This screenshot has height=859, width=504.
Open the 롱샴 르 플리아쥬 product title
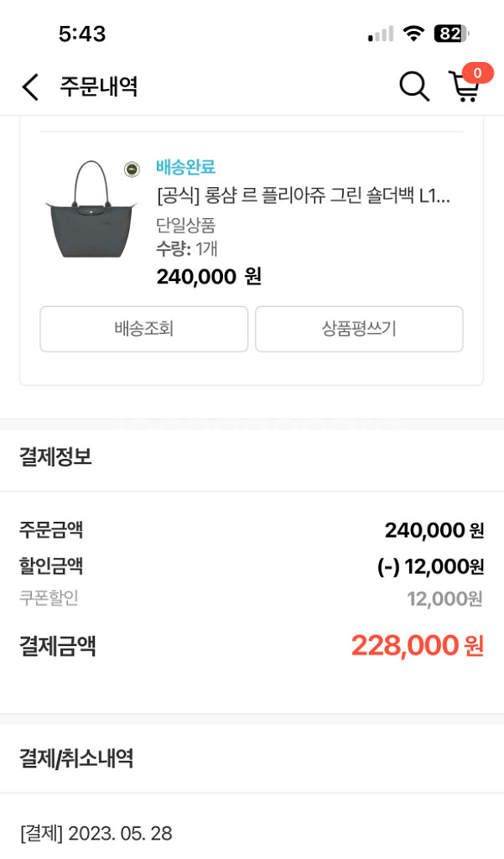click(303, 197)
